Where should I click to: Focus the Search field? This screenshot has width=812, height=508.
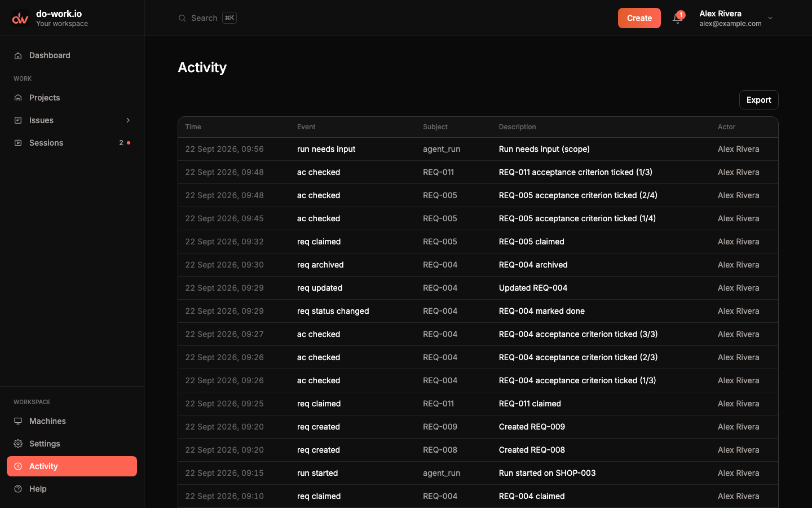coord(208,18)
